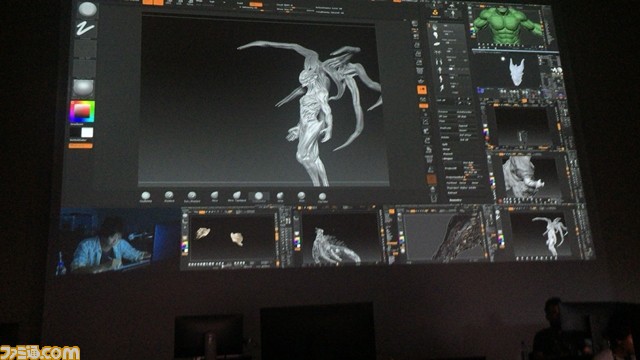The image size is (640, 360).
Task: Toggle the large orange highlighted button in right shelf
Action: (422, 90)
